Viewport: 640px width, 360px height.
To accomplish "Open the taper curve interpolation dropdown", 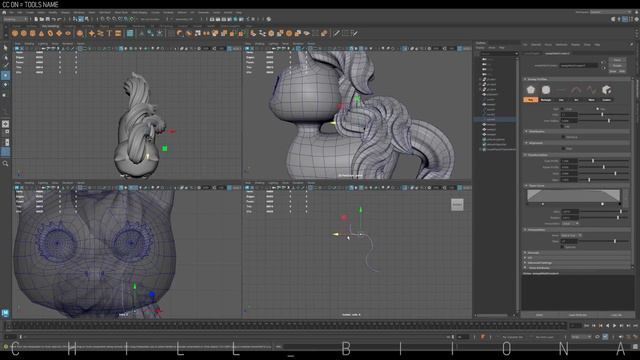I will click(x=570, y=223).
